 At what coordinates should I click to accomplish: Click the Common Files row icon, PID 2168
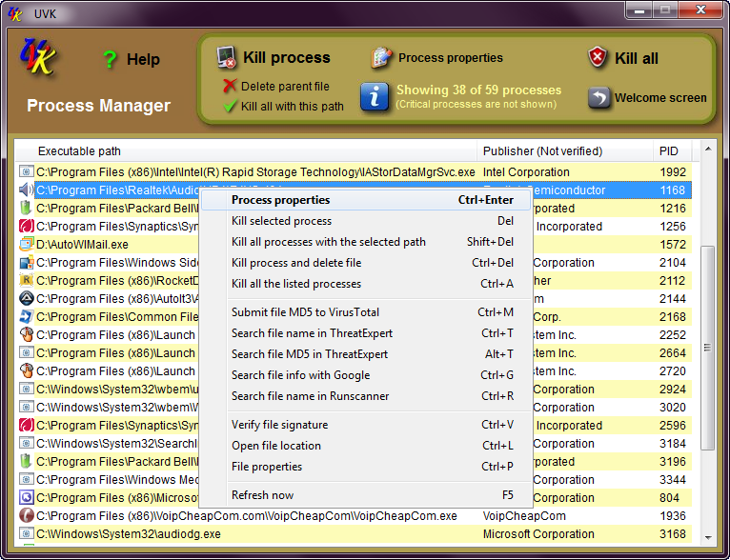[x=26, y=317]
